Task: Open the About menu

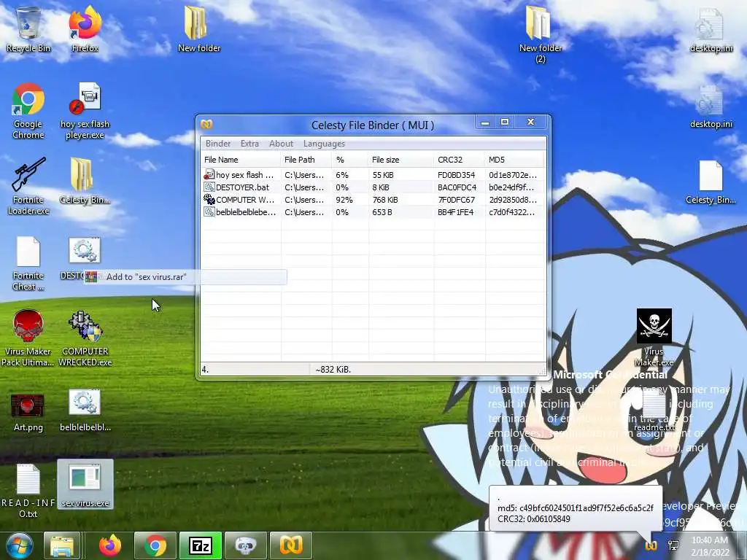Action: (x=281, y=144)
